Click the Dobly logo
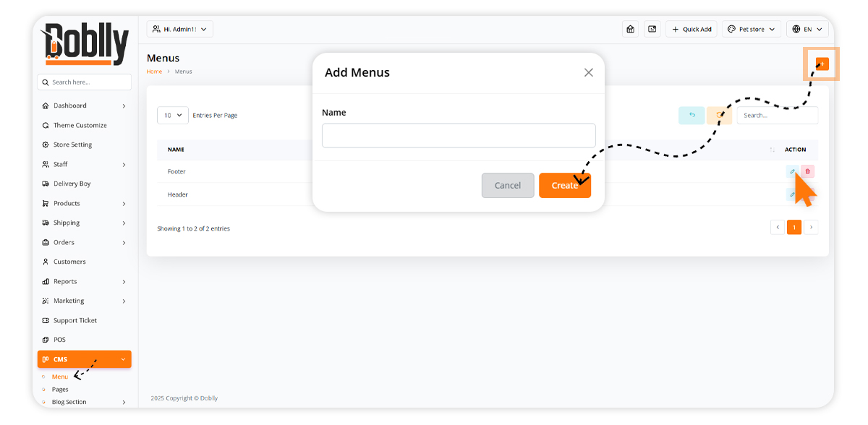Viewport: 868px width, 425px height. click(x=85, y=43)
